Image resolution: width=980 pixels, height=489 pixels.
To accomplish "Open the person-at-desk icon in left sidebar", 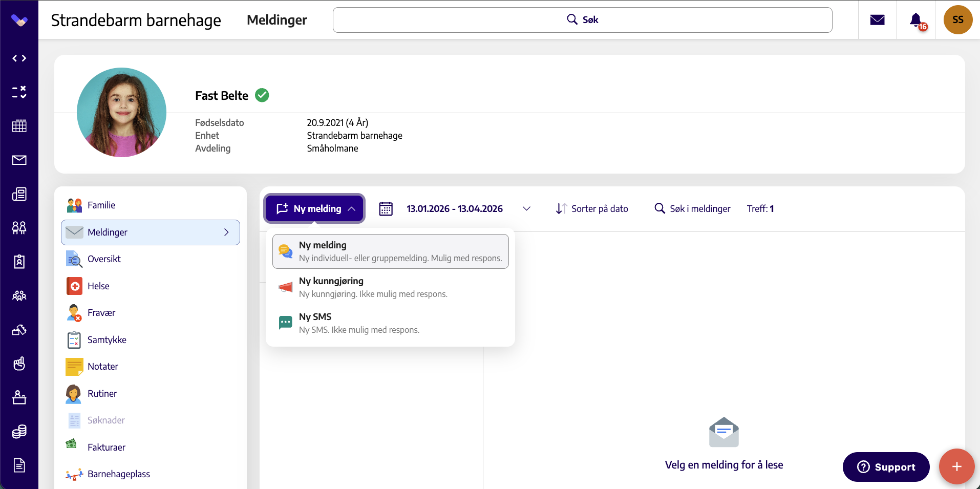I will [x=19, y=397].
